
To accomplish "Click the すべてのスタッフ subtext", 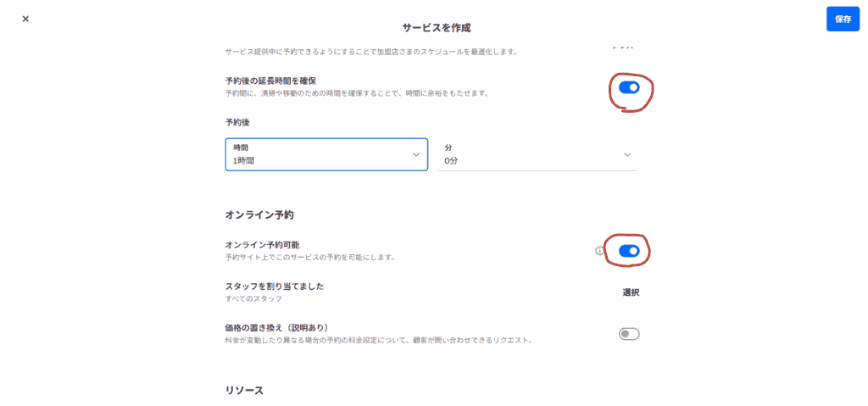I will point(253,299).
